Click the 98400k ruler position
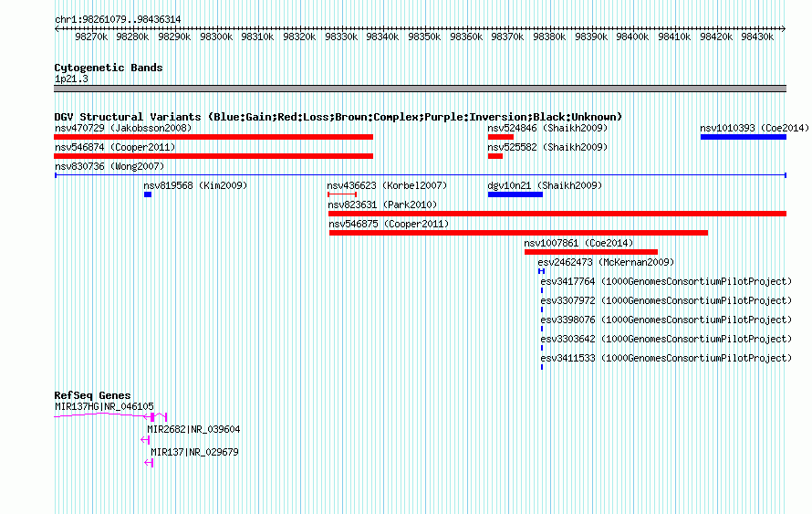The width and height of the screenshot is (812, 514). click(632, 37)
